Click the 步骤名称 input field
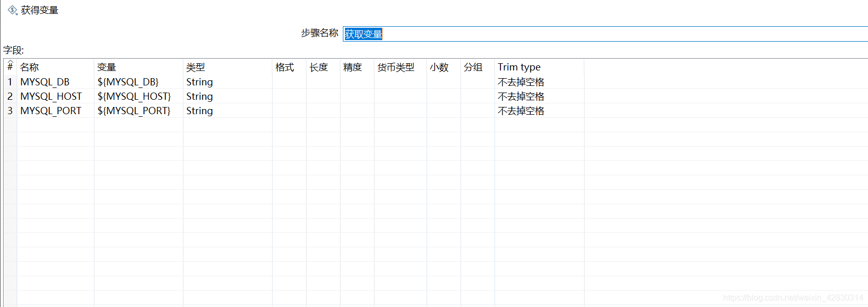This screenshot has width=868, height=307. click(x=605, y=34)
